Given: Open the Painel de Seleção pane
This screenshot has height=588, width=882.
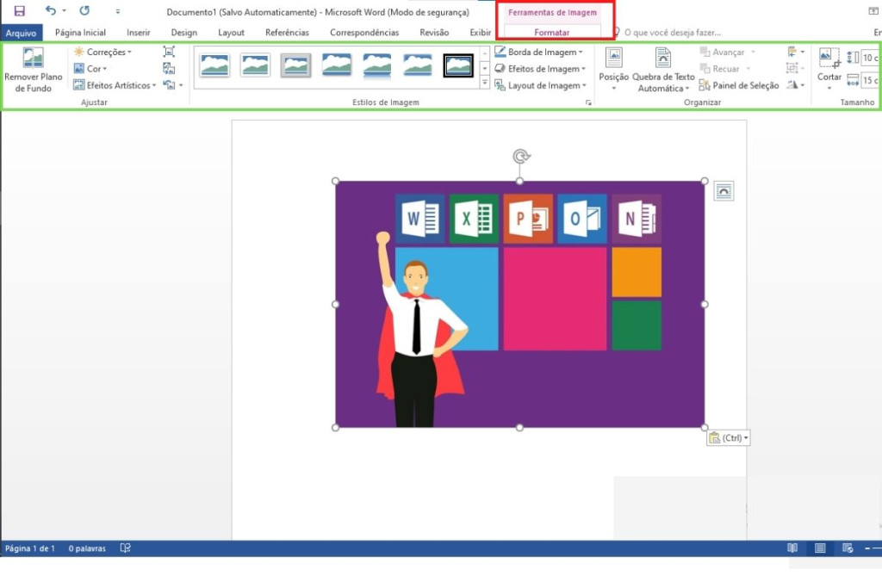Looking at the screenshot, I should (x=739, y=85).
